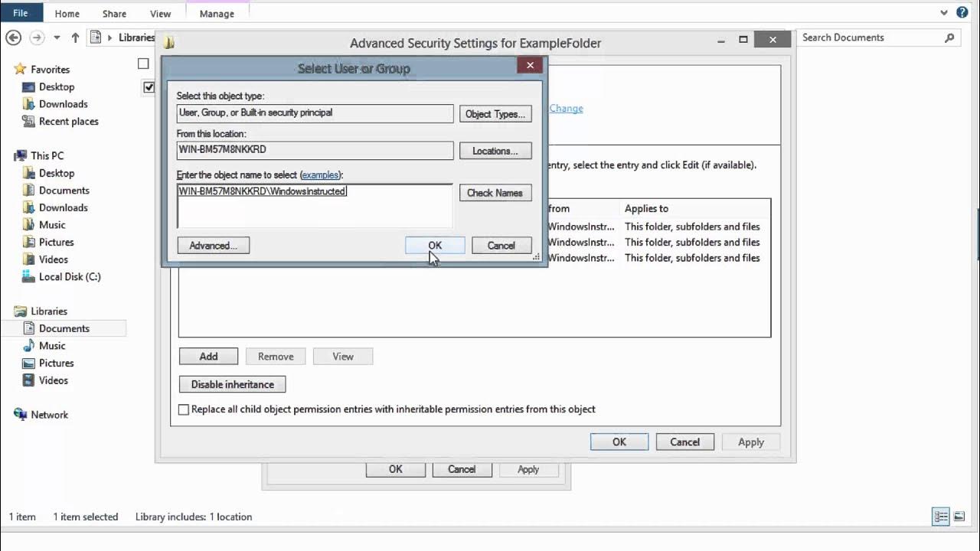Click the search magnifier in Search Documents

point(949,37)
